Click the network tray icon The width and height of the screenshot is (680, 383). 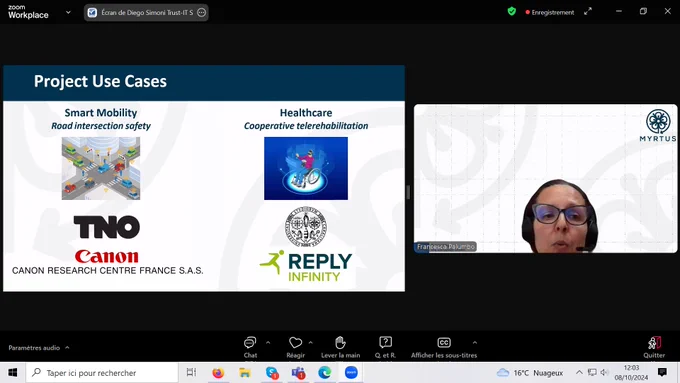pos(592,372)
